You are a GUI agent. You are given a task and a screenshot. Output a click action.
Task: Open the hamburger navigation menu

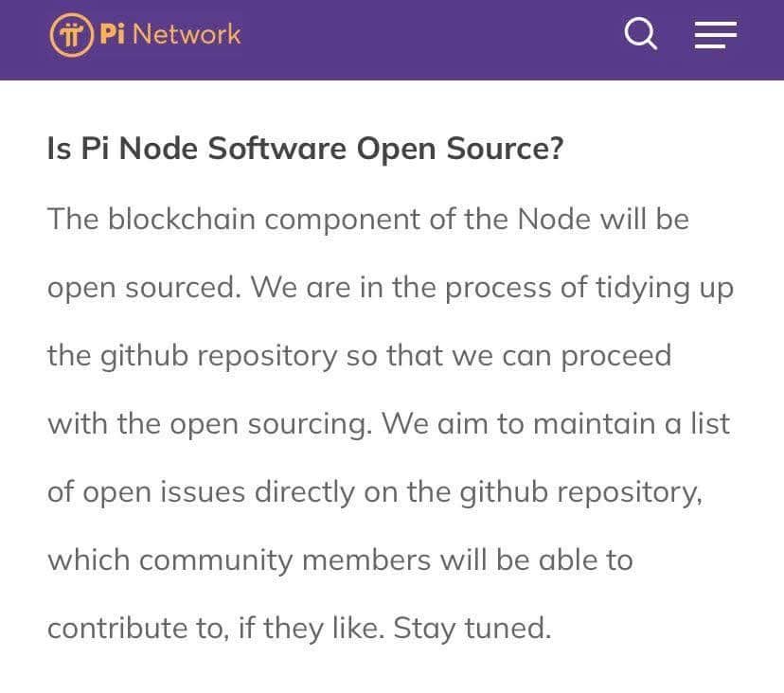[x=715, y=35]
